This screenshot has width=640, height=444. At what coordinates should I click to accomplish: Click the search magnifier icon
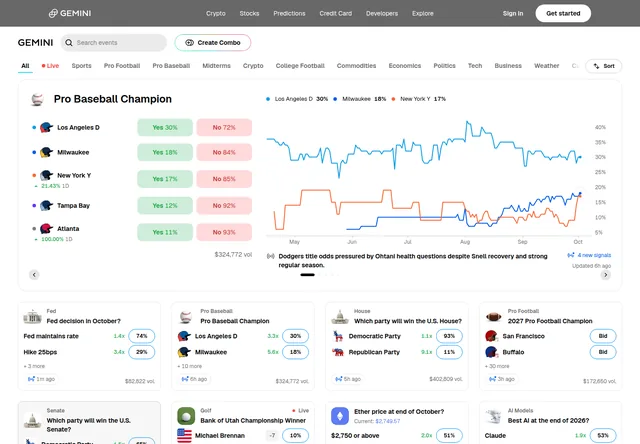69,43
